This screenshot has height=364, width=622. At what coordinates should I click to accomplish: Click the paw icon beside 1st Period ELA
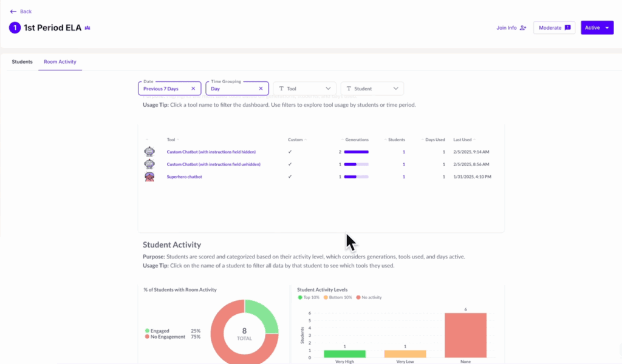tap(88, 28)
